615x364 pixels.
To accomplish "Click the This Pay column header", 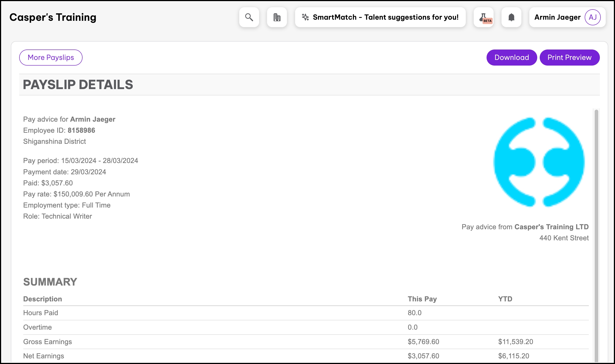I will click(x=422, y=299).
